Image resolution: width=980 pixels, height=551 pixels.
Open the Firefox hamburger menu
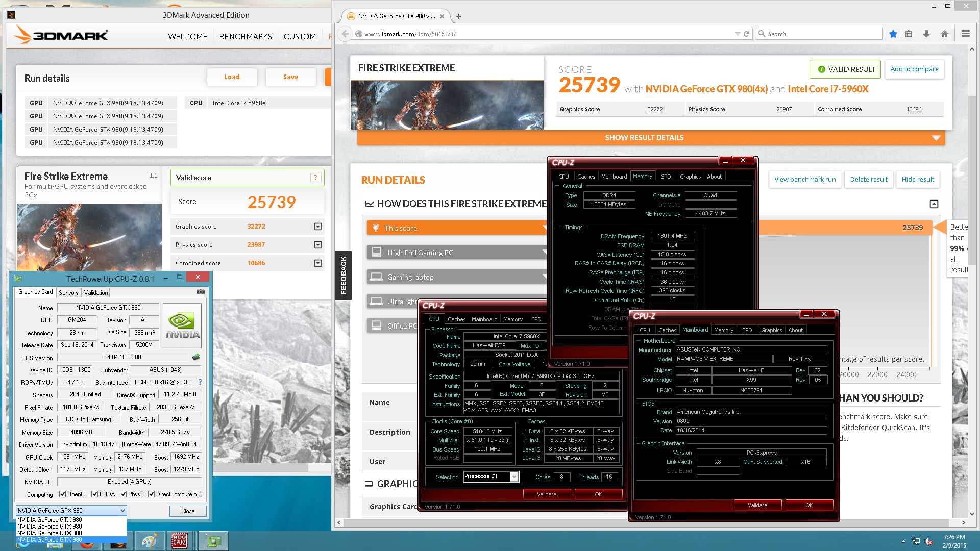click(965, 34)
